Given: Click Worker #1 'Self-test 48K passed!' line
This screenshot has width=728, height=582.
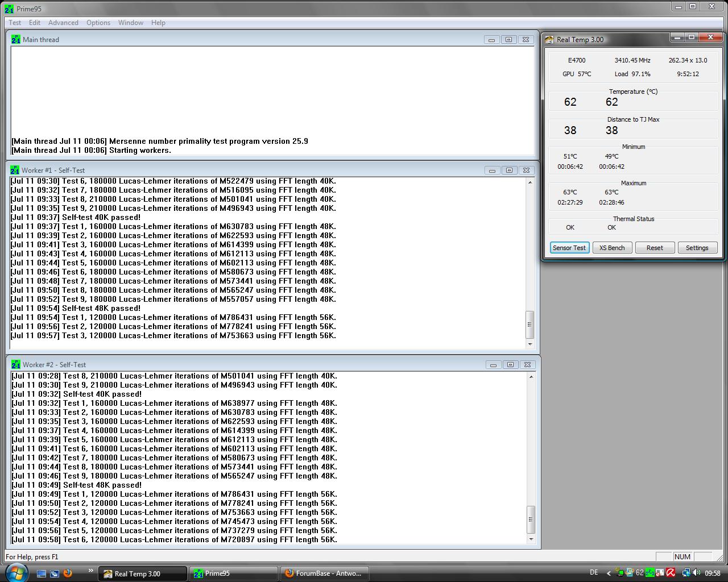Looking at the screenshot, I should pos(75,308).
